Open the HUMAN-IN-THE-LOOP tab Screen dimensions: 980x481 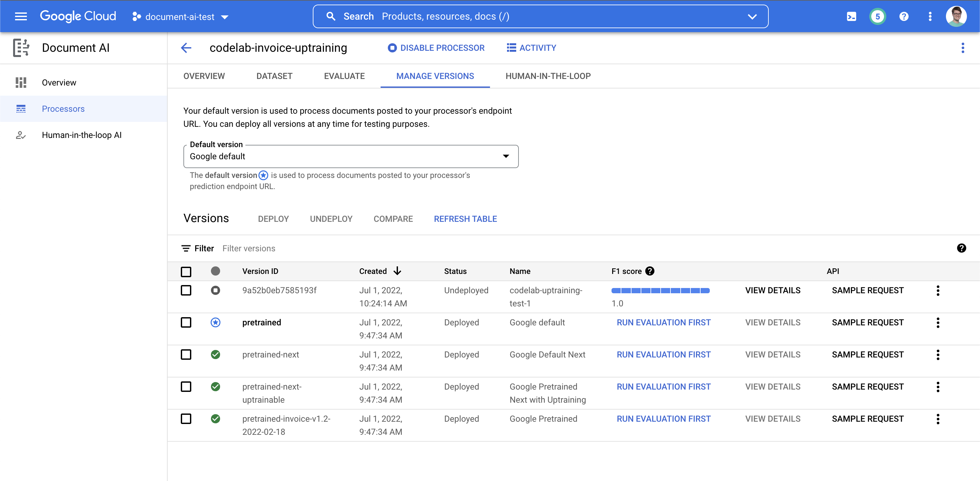[547, 76]
